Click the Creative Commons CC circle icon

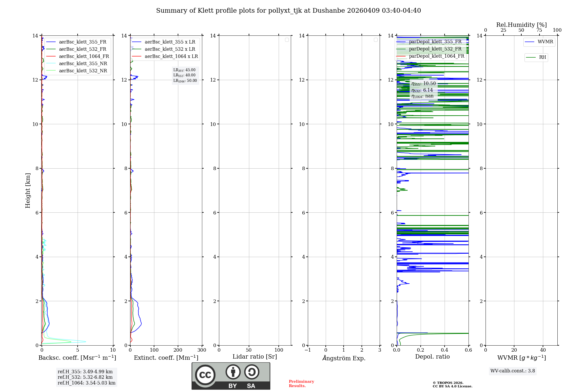pos(205,375)
